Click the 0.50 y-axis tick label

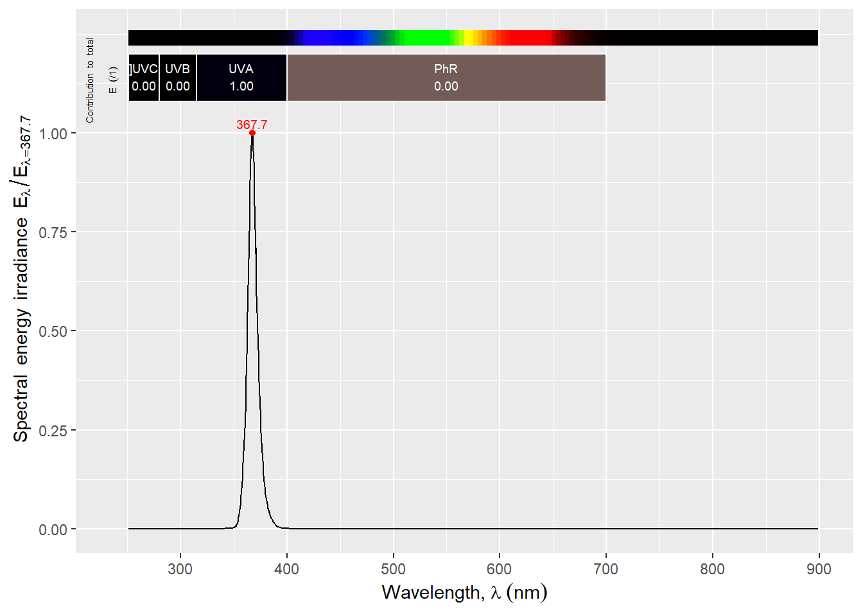click(x=53, y=332)
